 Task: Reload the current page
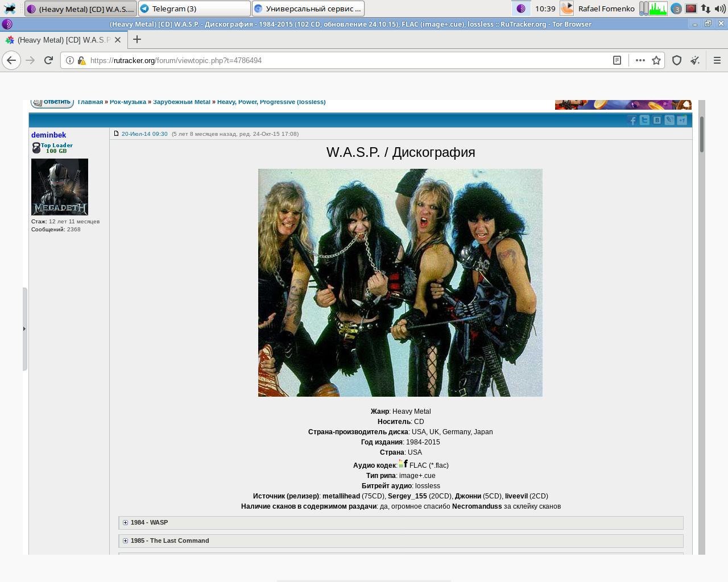coord(49,60)
